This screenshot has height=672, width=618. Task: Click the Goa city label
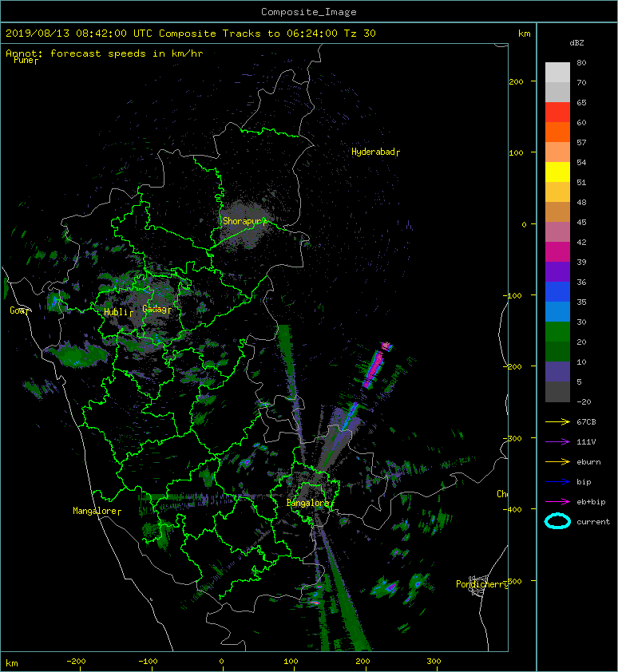(18, 310)
